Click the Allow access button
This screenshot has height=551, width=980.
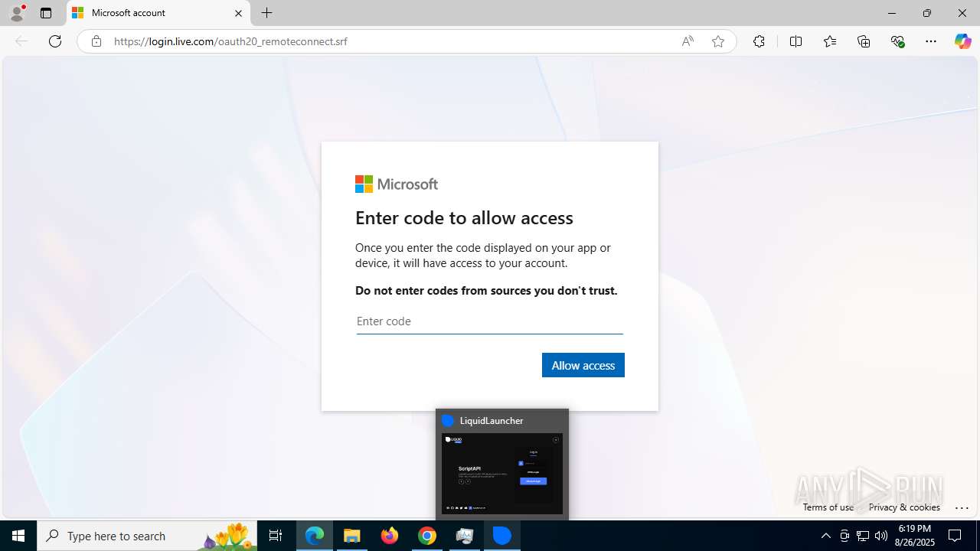pyautogui.click(x=583, y=365)
